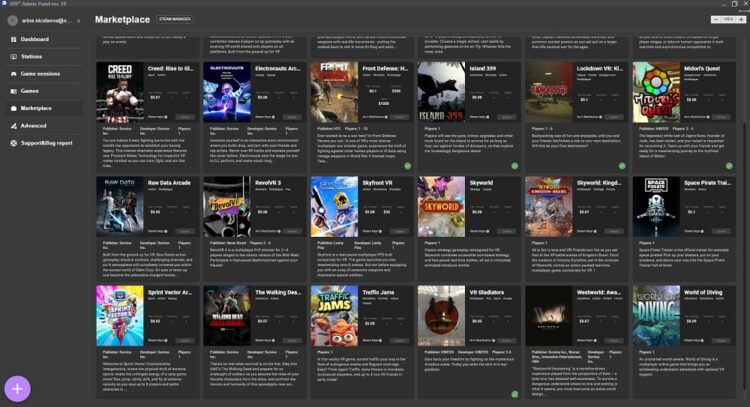The image size is (750, 407).
Task: Click the small button on Skyfront VR card
Action: (399, 231)
